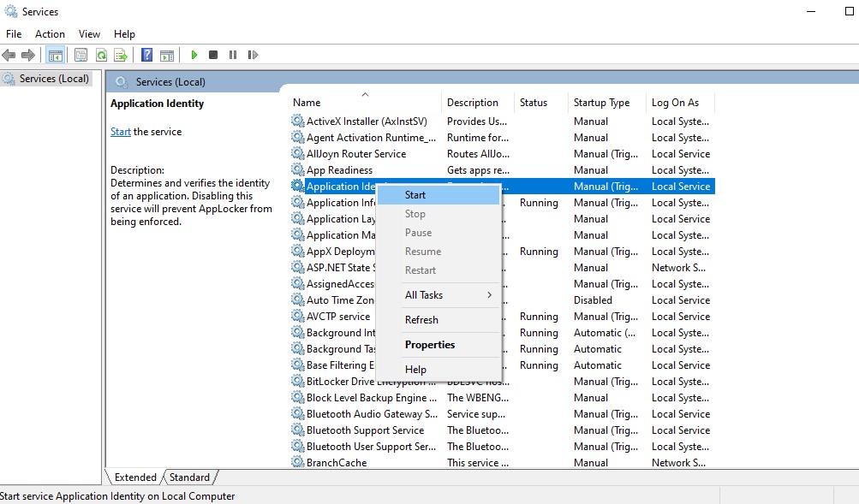Image resolution: width=859 pixels, height=504 pixels.
Task: Click gear icon of ActiveX Installer service
Action: [297, 121]
